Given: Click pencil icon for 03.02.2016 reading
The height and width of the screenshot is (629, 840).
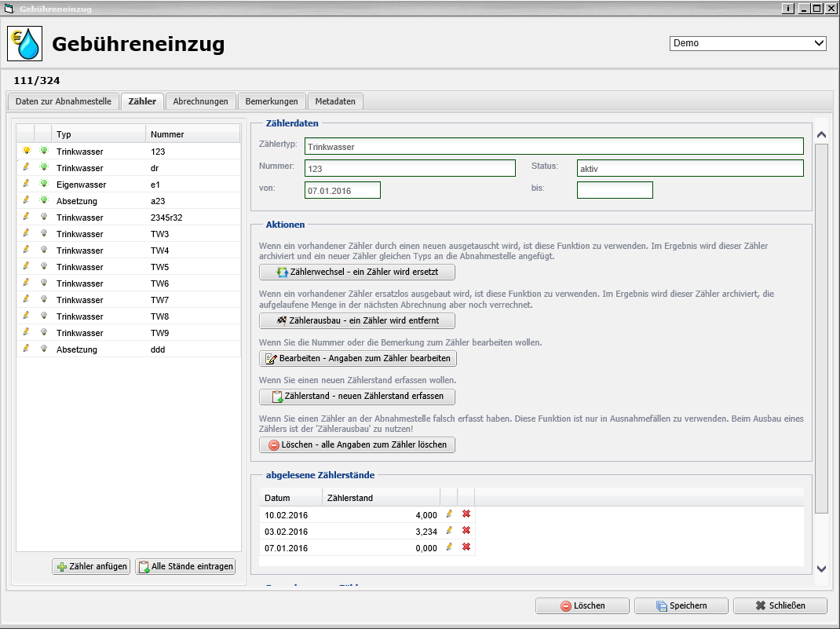Looking at the screenshot, I should tap(449, 531).
